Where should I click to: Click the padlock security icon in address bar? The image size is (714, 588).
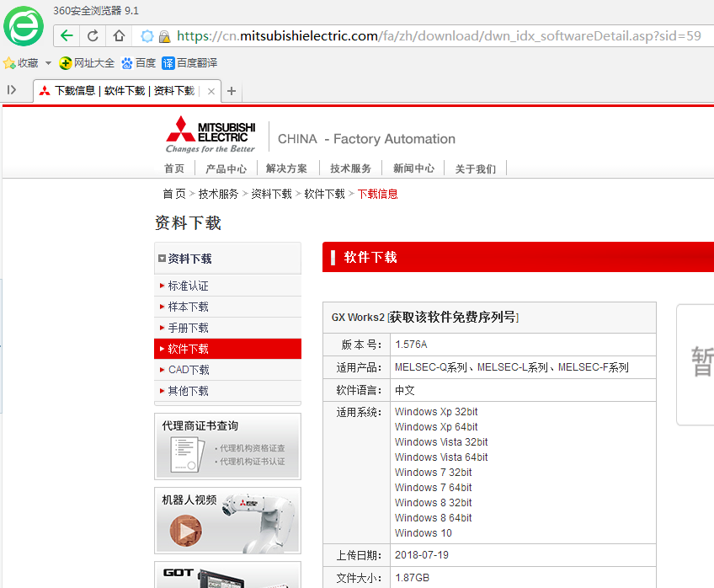pyautogui.click(x=164, y=36)
